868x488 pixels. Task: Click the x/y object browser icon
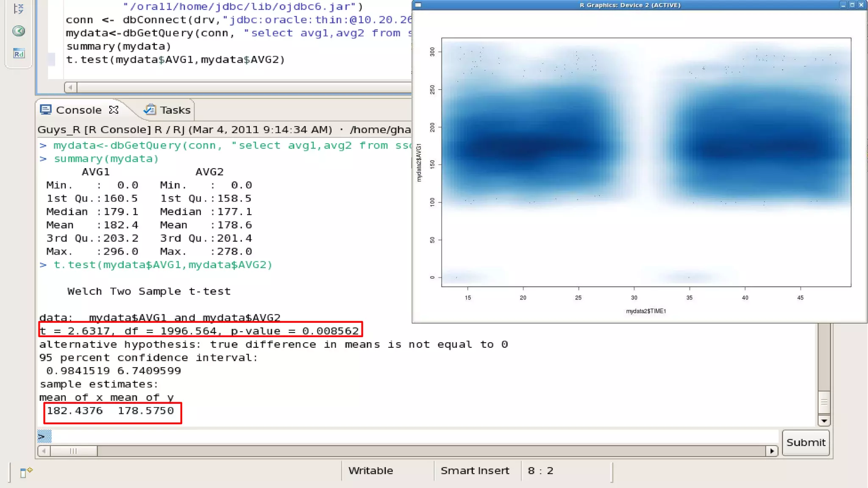pos(18,8)
